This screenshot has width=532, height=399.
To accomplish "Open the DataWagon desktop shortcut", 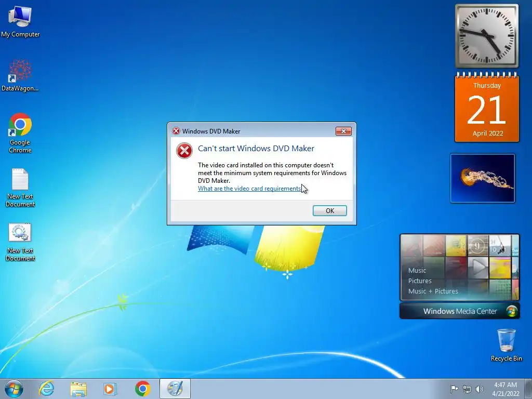I will click(x=20, y=75).
